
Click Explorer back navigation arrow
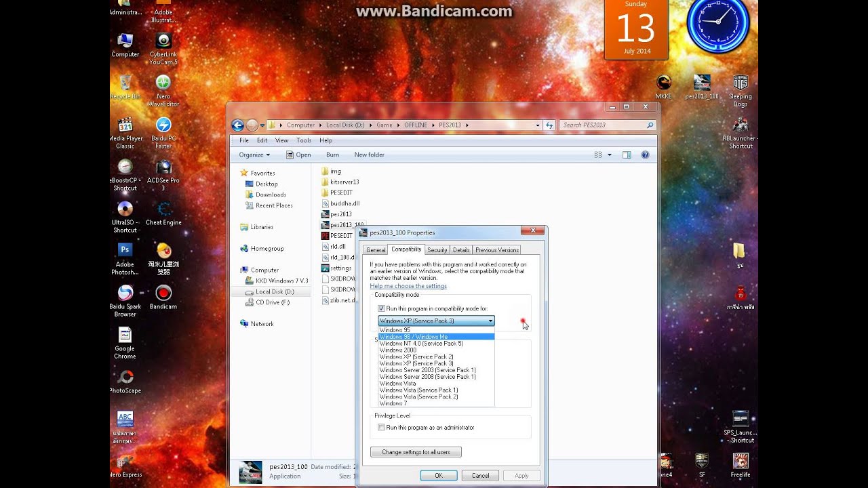237,125
